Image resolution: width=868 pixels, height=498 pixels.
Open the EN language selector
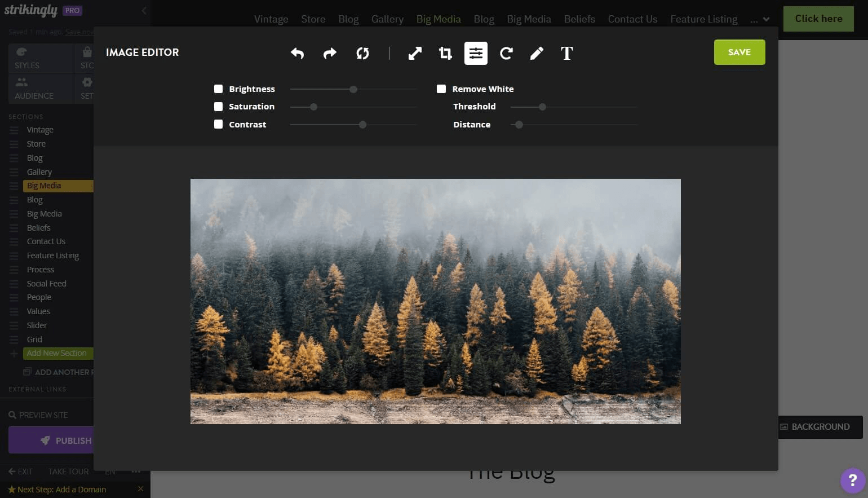[x=110, y=471]
